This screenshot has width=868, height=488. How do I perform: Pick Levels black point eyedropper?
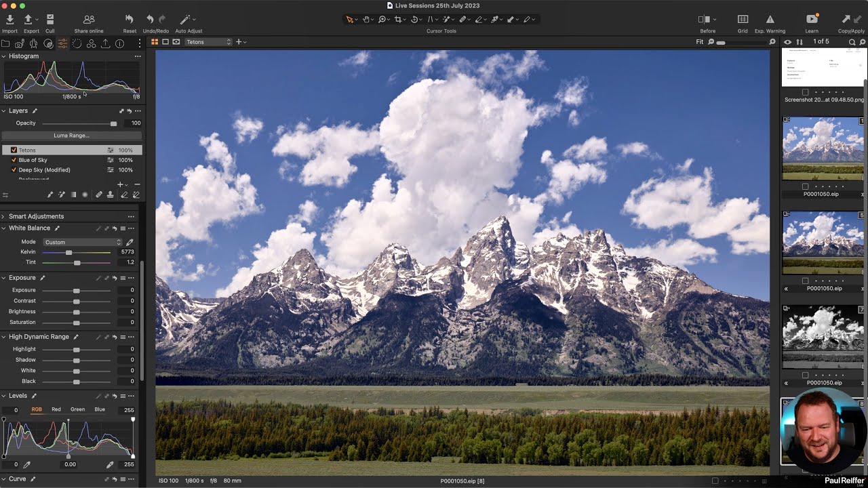click(x=27, y=465)
